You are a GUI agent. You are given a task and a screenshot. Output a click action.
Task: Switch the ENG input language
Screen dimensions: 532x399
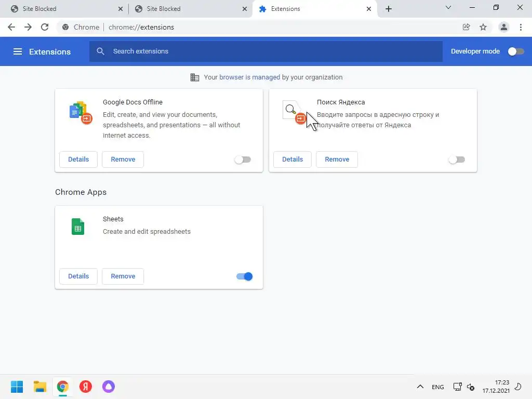[x=437, y=387]
